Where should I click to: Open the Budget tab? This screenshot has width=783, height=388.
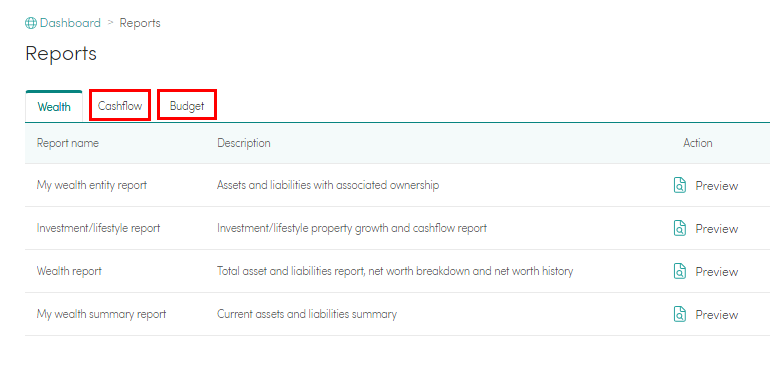[187, 105]
